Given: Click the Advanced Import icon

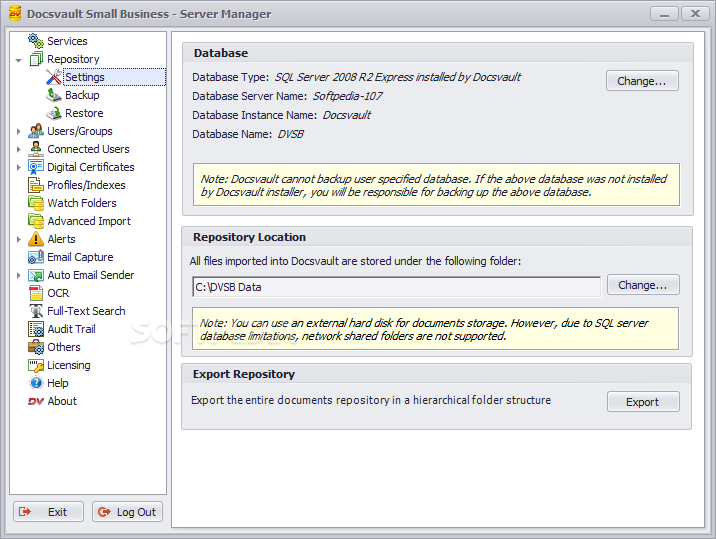Looking at the screenshot, I should 36,221.
